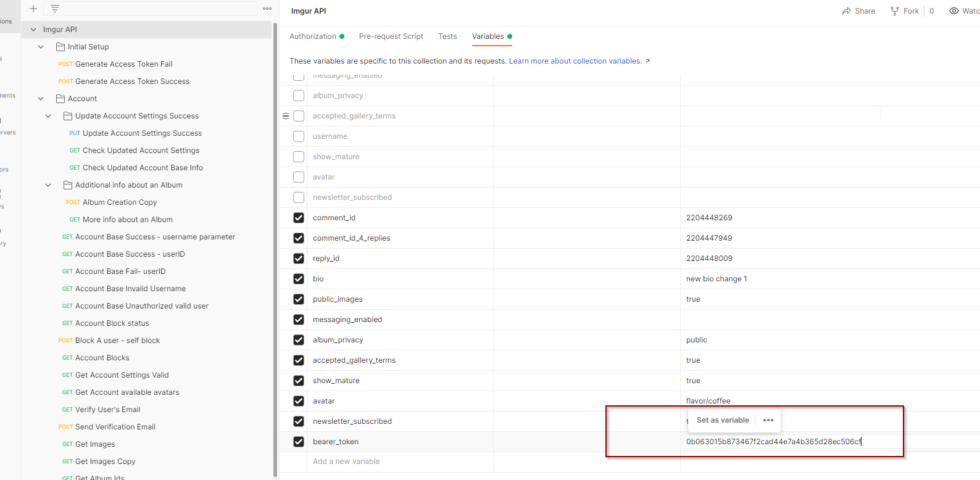Switch to the Authorization tab
This screenshot has width=980, height=480.
(313, 36)
